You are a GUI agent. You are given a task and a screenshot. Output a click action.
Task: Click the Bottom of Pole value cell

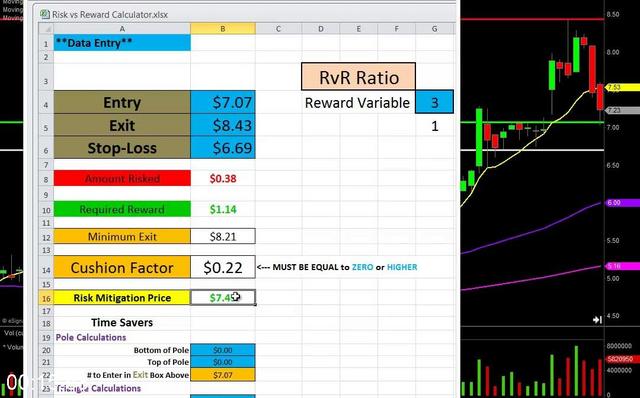(x=223, y=350)
